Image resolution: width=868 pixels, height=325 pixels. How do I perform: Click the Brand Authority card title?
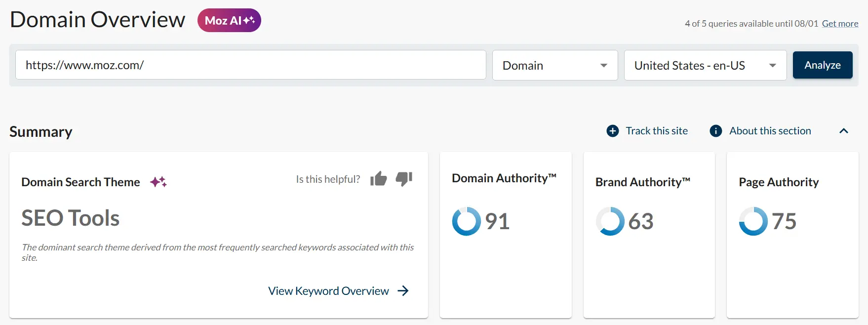pos(643,182)
